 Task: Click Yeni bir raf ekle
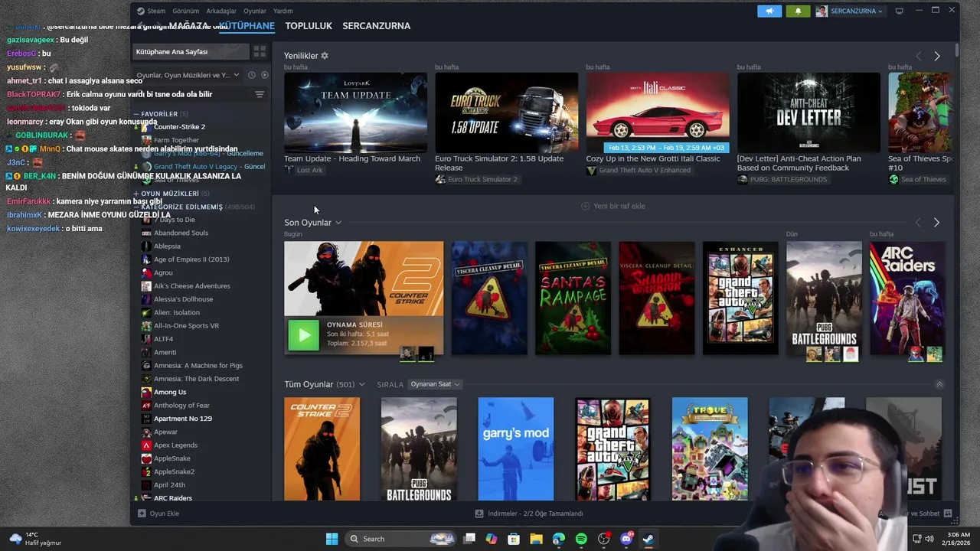pos(612,206)
